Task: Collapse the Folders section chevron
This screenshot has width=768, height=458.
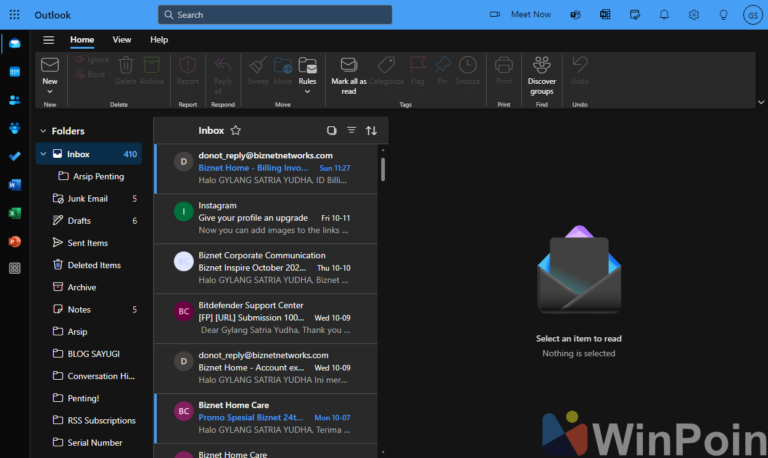Action: pyautogui.click(x=42, y=131)
